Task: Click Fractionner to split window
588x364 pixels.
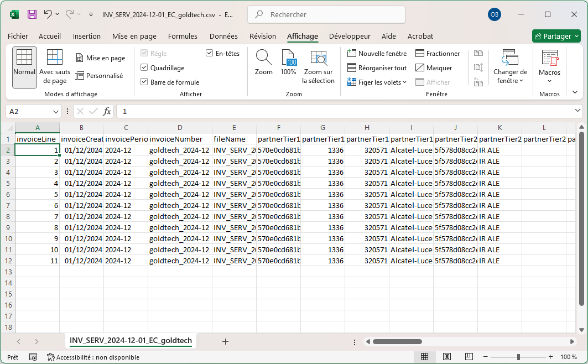Action: (438, 54)
